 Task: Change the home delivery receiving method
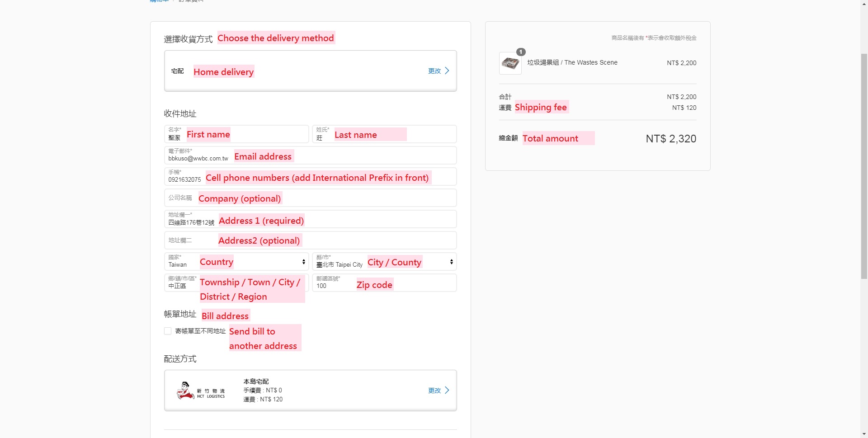[x=438, y=71]
